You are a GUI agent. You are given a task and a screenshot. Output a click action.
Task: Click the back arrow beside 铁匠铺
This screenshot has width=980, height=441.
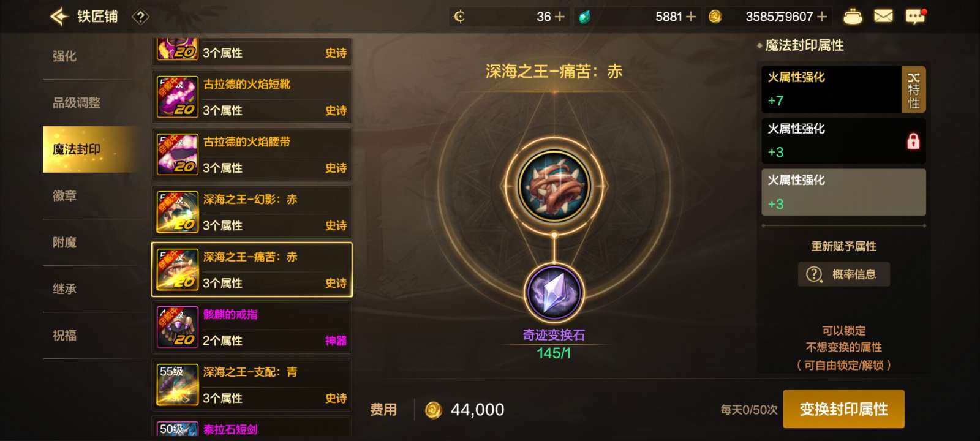[59, 17]
